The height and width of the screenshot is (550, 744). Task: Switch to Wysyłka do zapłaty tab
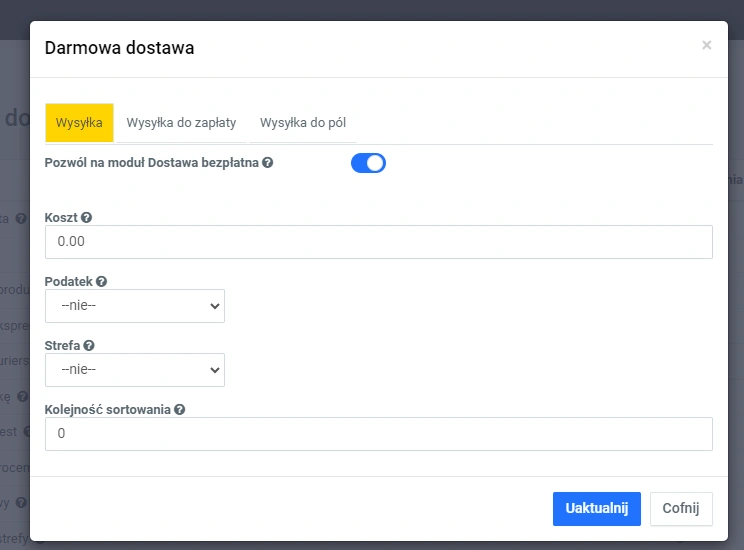tap(181, 123)
